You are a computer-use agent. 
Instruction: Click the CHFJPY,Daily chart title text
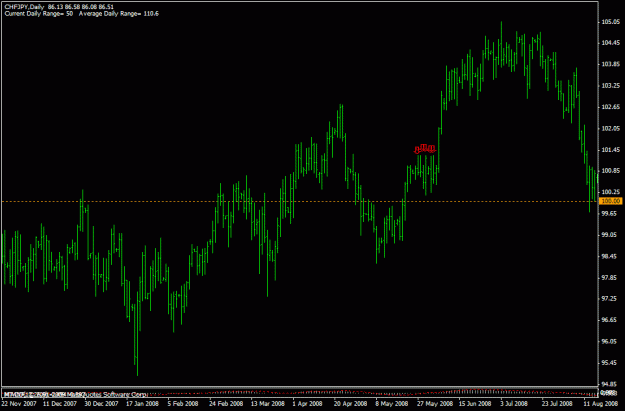pos(24,7)
